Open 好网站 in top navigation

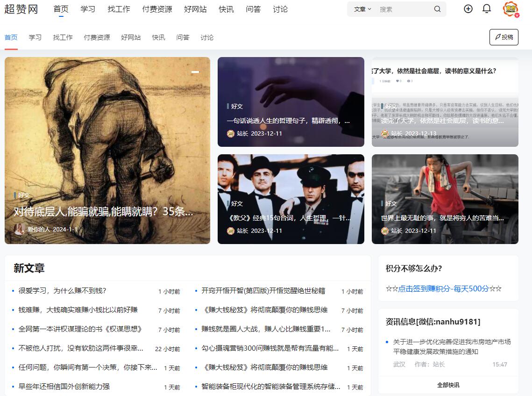click(195, 9)
